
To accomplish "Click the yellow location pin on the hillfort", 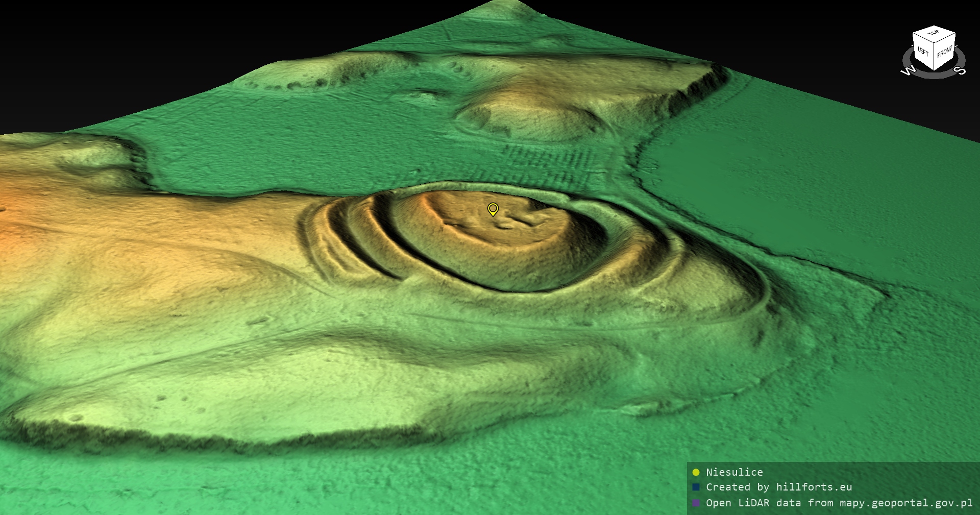I will click(493, 209).
